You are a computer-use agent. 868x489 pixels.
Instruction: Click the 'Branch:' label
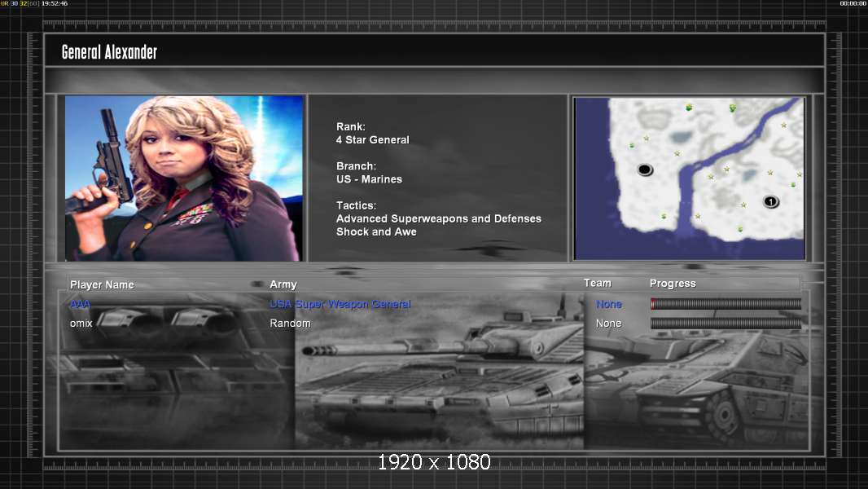tap(356, 166)
